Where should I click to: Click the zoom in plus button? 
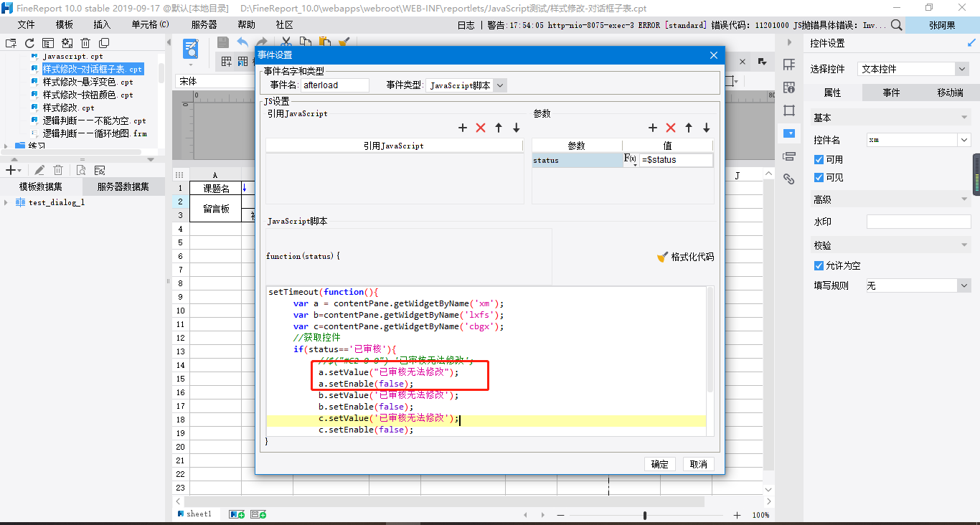click(737, 515)
